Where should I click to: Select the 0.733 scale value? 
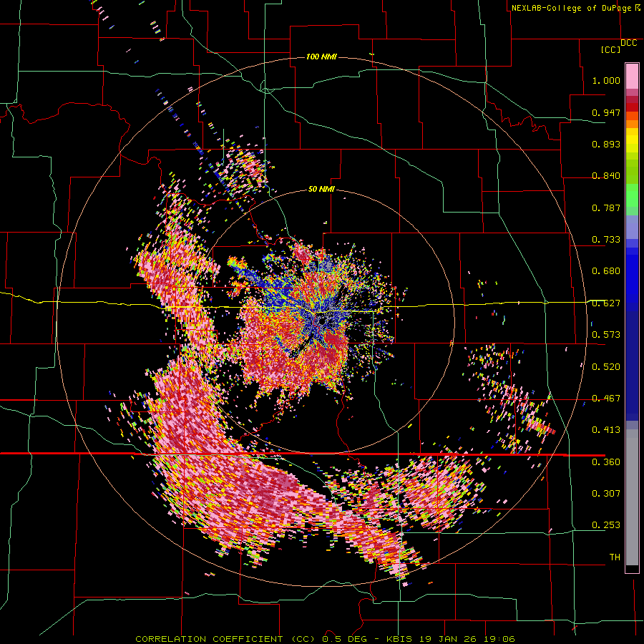606,240
